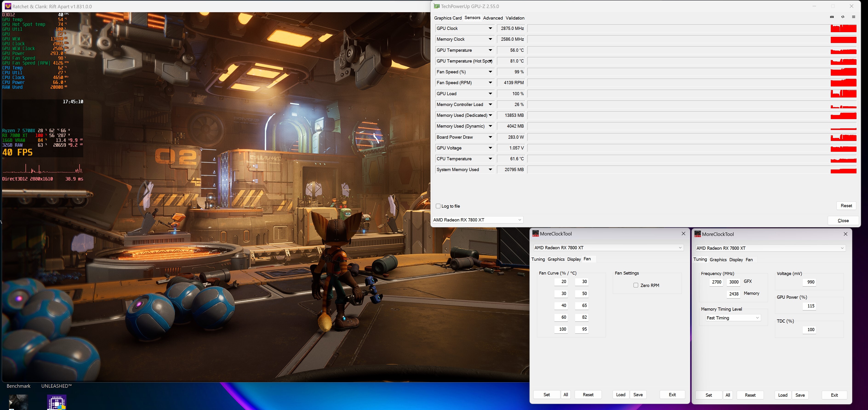Click the Board Power Draw sensor history graph
This screenshot has width=868, height=410.
pos(692,137)
